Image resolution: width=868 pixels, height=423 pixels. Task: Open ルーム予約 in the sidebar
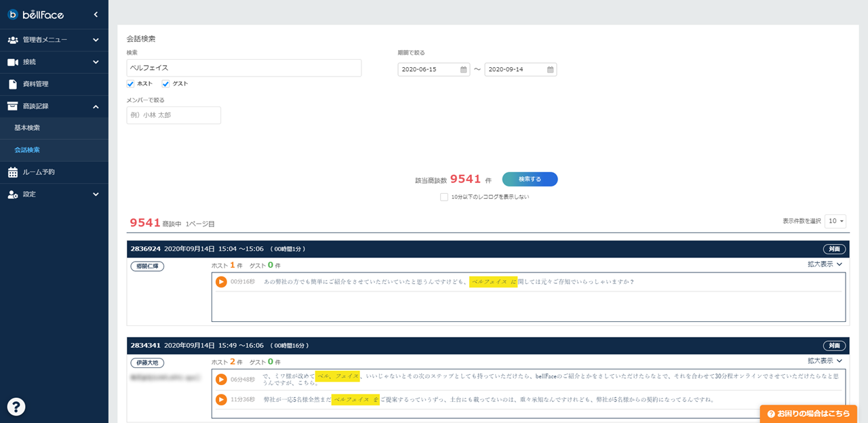[x=54, y=172]
